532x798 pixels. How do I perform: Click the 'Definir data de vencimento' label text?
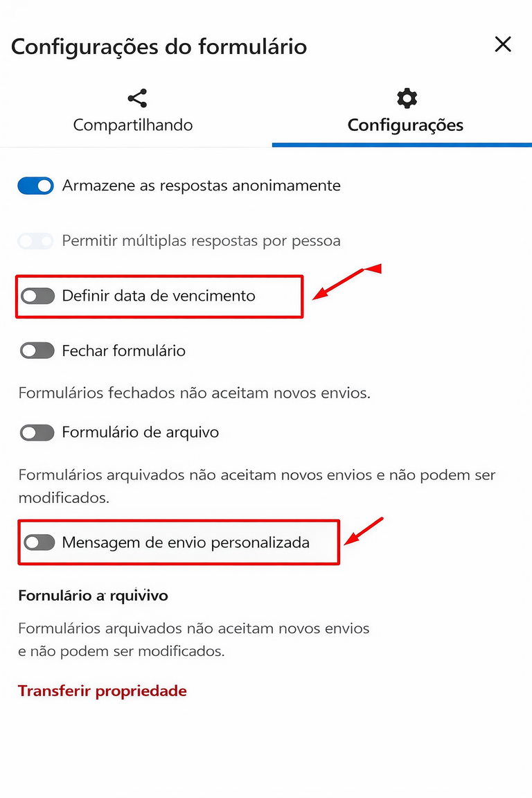(x=159, y=296)
